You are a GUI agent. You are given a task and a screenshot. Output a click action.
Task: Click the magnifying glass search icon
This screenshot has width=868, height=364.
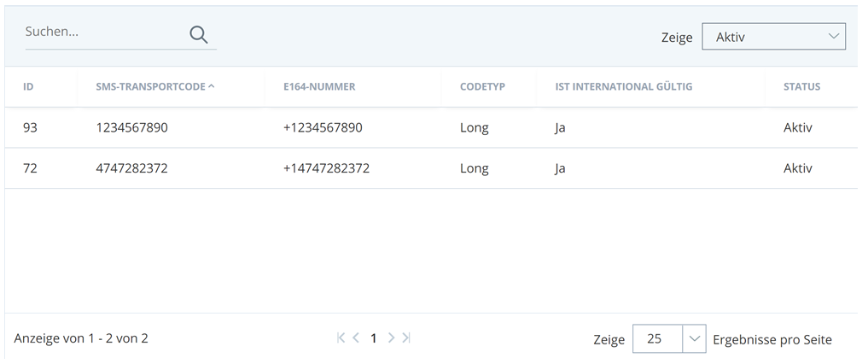click(198, 35)
